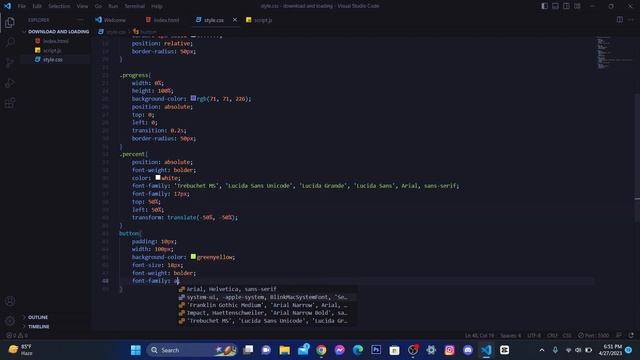640x360 pixels.
Task: Click the VS Code logo in the title bar
Action: [x=7, y=6]
